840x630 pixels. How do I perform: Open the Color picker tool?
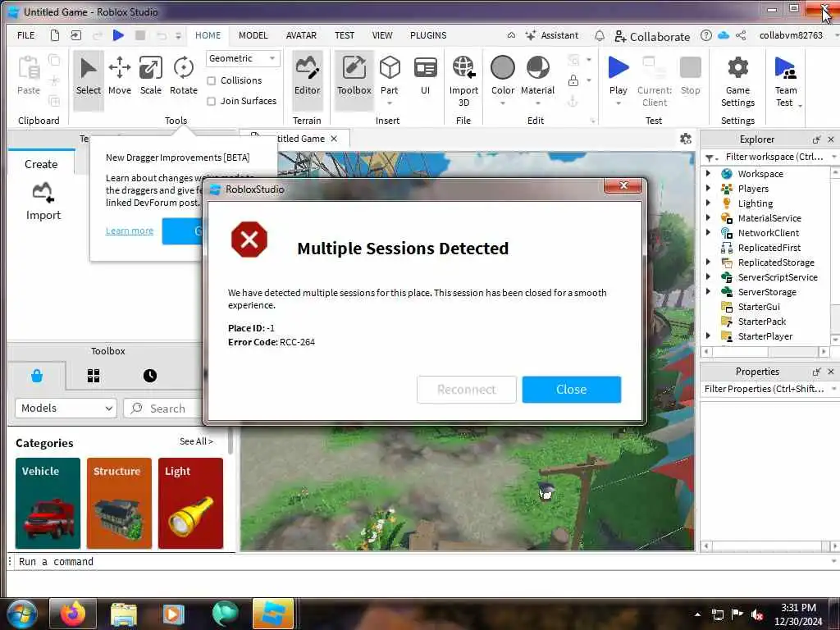tap(503, 76)
